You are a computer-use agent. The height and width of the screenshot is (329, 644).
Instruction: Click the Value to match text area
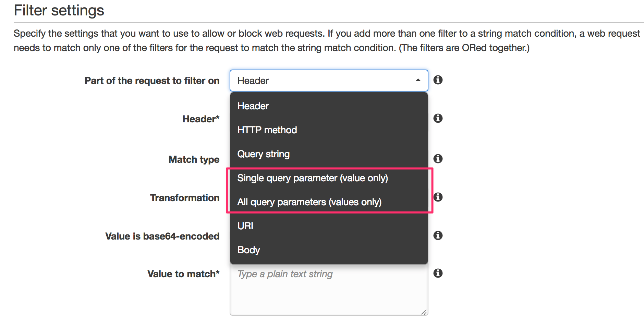328,291
